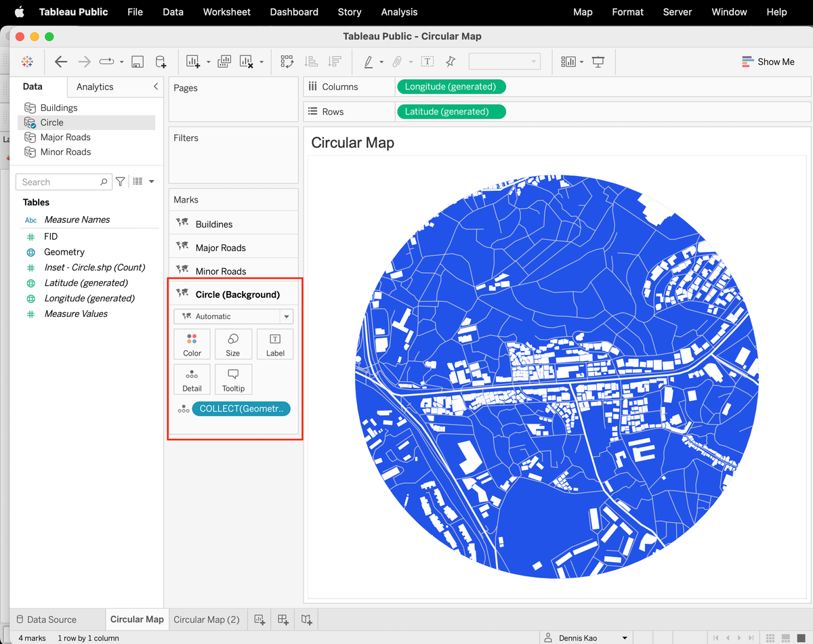
Task: Select the Buildings data source
Action: [x=59, y=108]
